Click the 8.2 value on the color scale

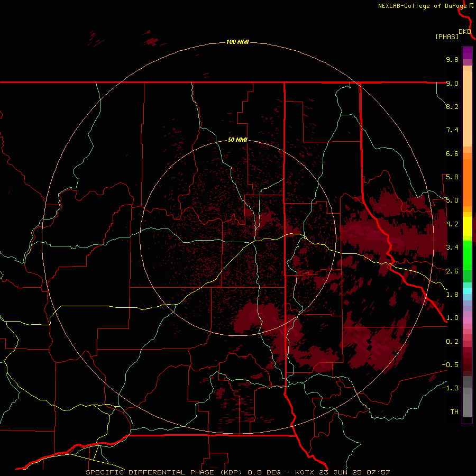[x=452, y=106]
